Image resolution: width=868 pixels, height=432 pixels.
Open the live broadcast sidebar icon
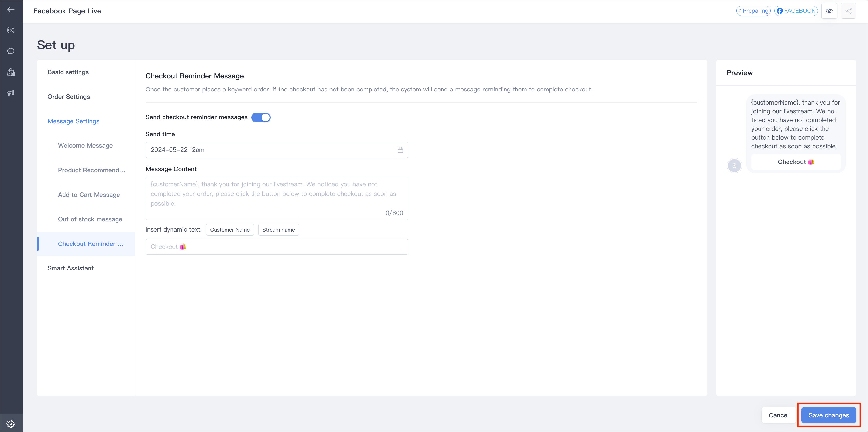11,30
